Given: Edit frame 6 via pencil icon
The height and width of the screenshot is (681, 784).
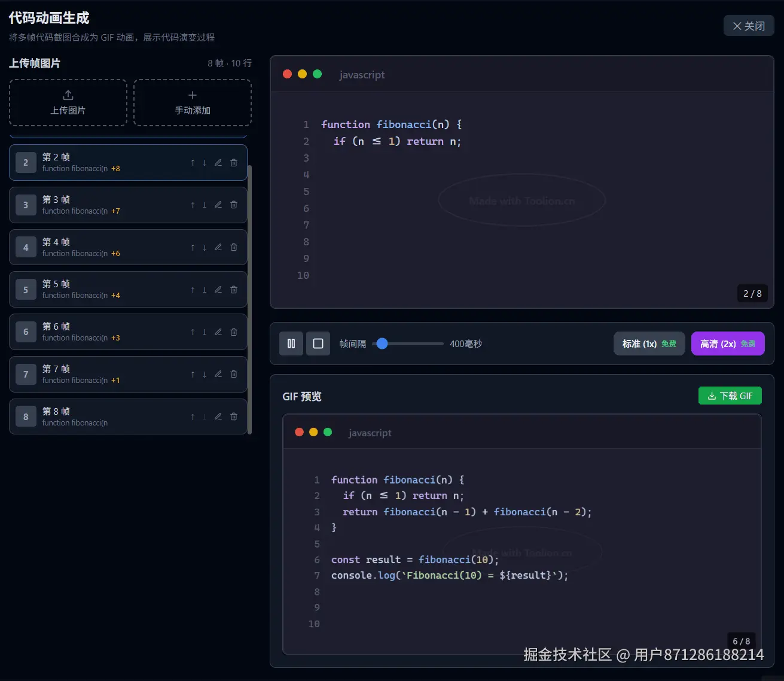Looking at the screenshot, I should click(x=218, y=332).
